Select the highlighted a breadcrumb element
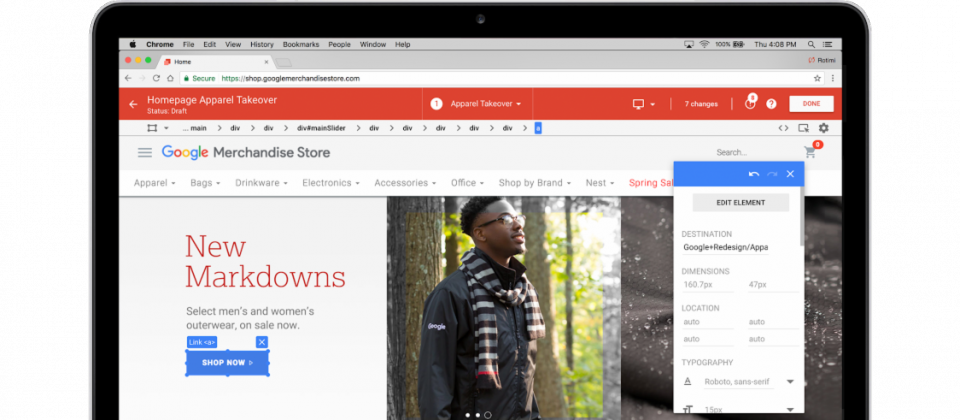This screenshot has height=420, width=960. click(538, 129)
